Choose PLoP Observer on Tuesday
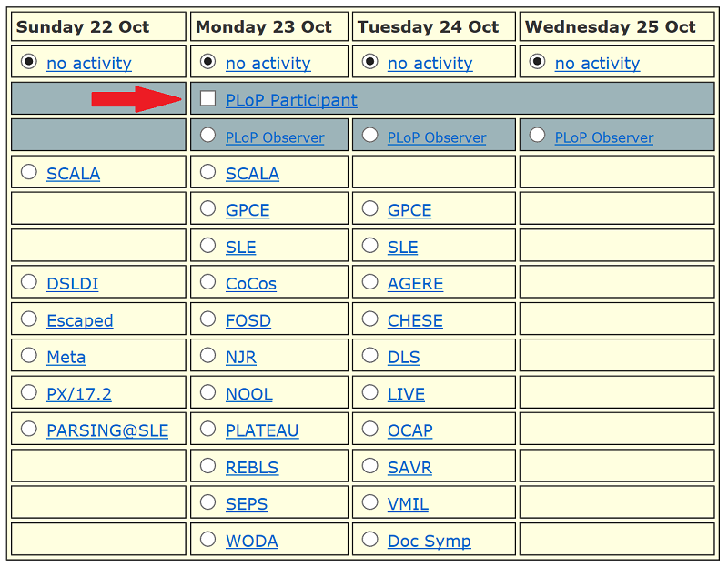728x567 pixels. pyautogui.click(x=370, y=134)
